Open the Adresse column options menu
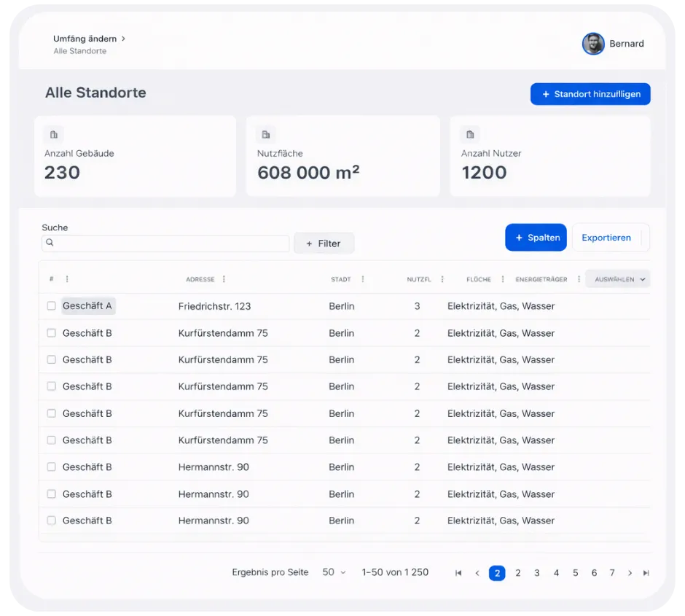Viewport: 685px width, 616px height. (224, 279)
